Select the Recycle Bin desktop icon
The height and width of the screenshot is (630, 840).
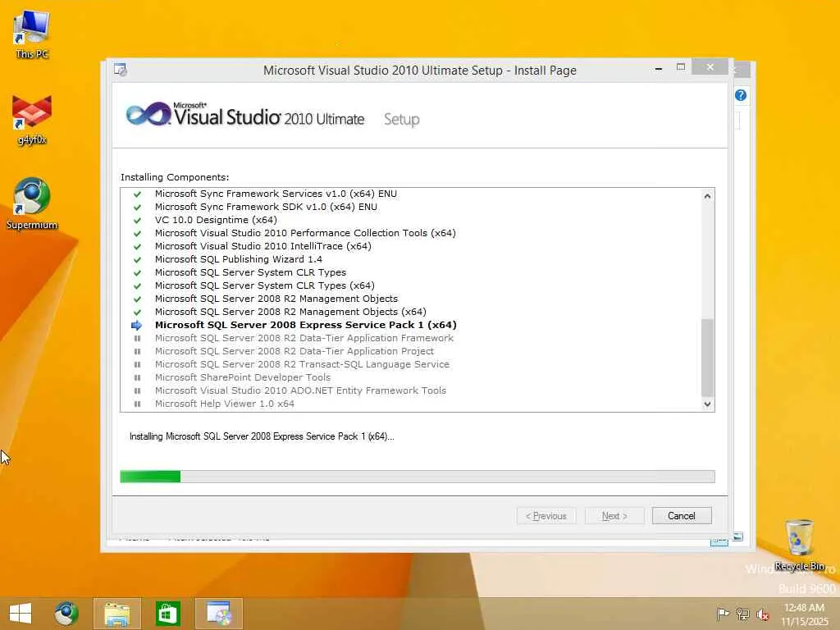coord(799,544)
